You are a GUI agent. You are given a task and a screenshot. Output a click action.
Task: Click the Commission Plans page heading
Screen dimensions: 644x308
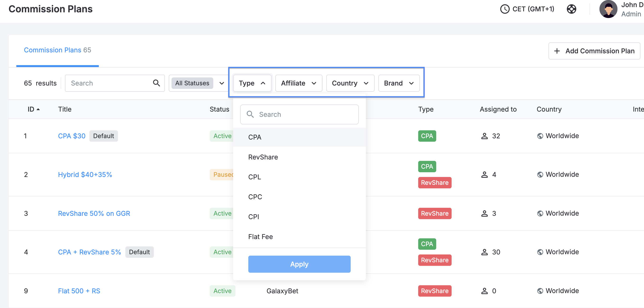click(x=50, y=9)
